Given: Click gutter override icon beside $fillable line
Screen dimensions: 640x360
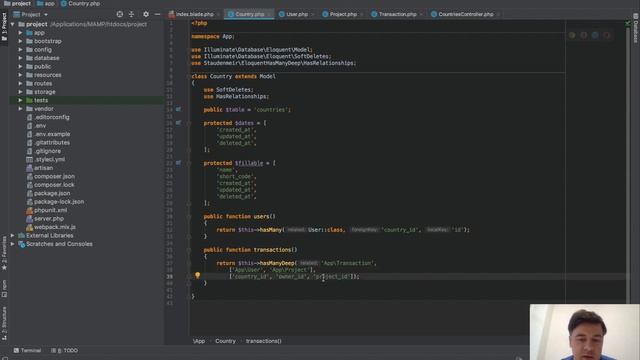Looking at the screenshot, I should point(178,163).
